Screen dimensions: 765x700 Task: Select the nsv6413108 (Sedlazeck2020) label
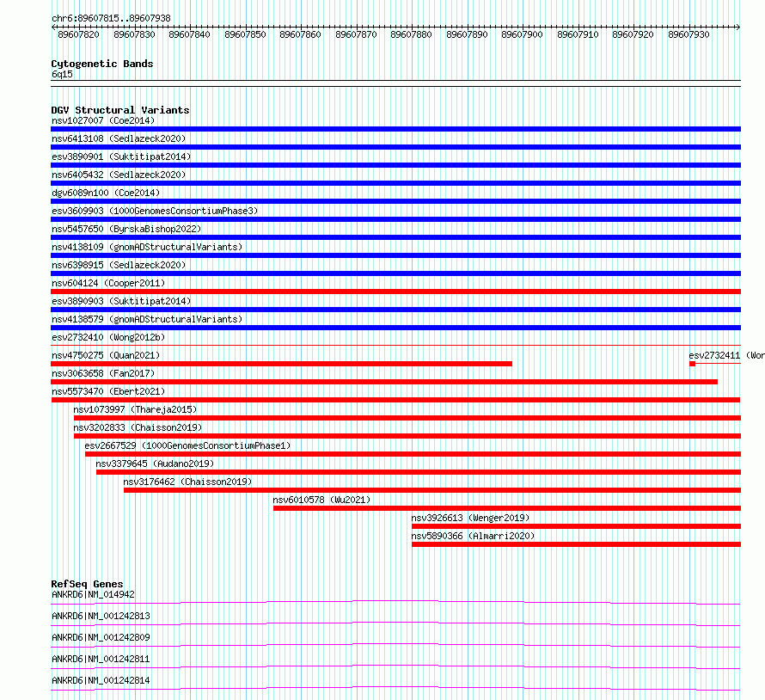pyautogui.click(x=119, y=138)
